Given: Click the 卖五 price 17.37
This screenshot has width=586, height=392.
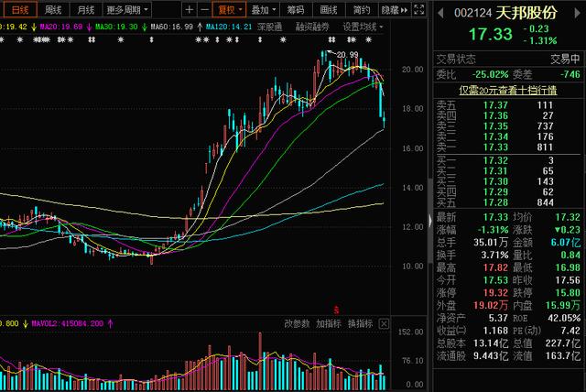Looking at the screenshot, I should 495,105.
